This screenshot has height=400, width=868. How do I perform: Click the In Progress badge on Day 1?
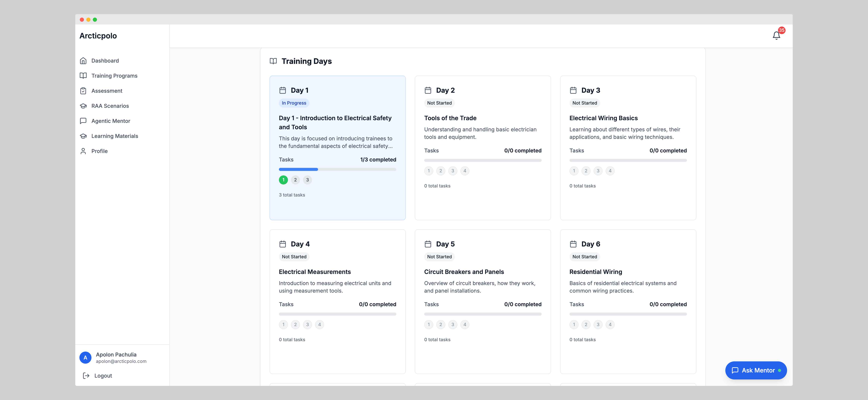pyautogui.click(x=294, y=103)
